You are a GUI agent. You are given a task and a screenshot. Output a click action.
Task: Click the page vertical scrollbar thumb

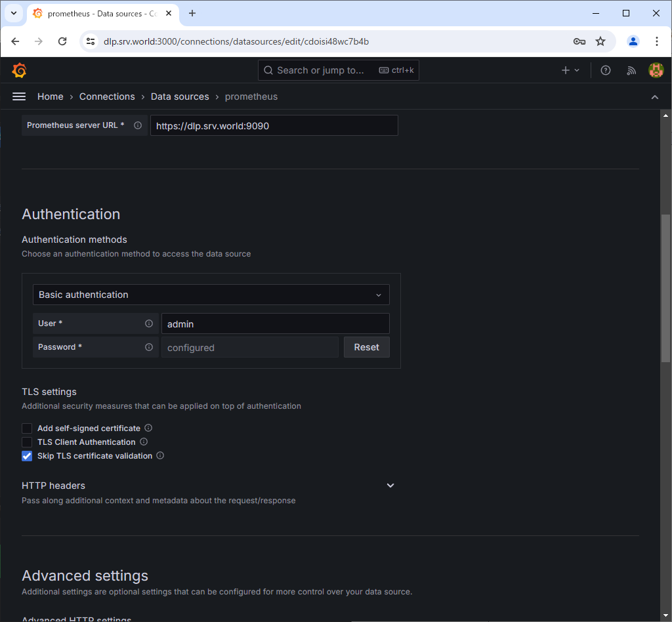click(x=665, y=288)
